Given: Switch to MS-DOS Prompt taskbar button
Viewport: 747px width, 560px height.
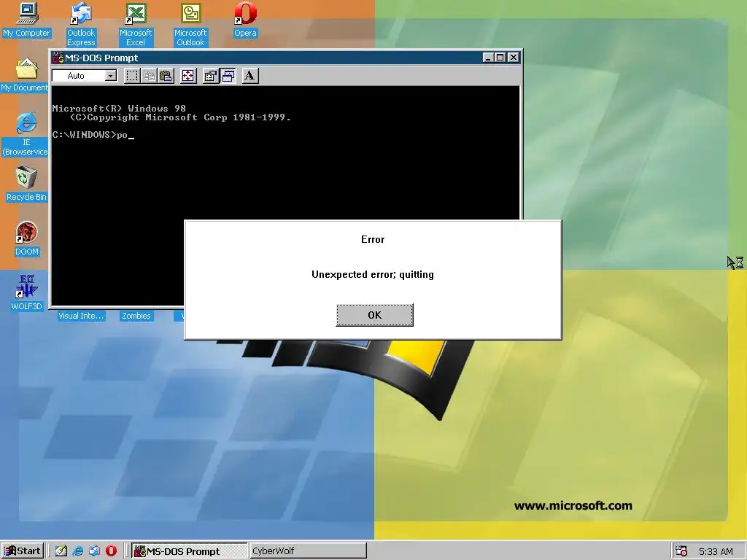Looking at the screenshot, I should pos(189,551).
